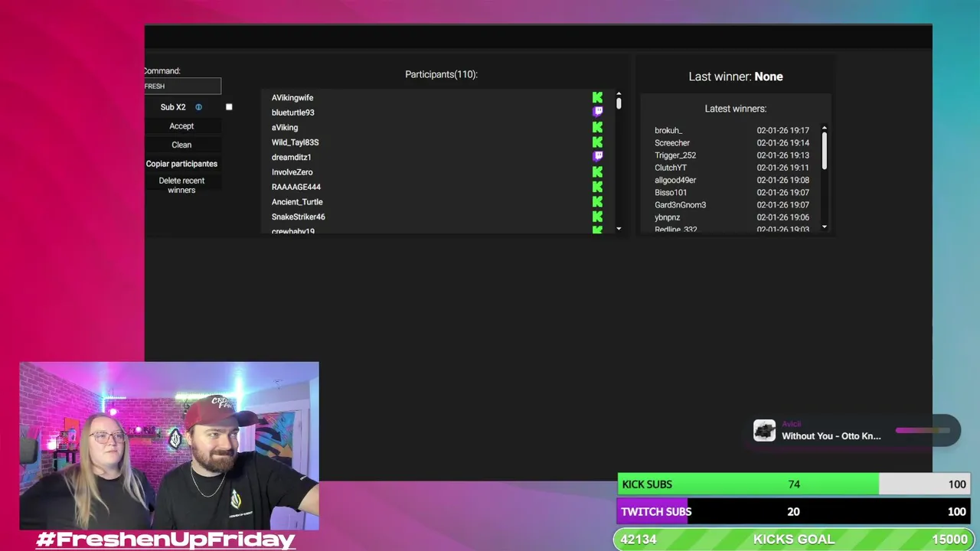Screen dimensions: 980x551
Task: Click the Latest winners heading
Action: (736, 109)
